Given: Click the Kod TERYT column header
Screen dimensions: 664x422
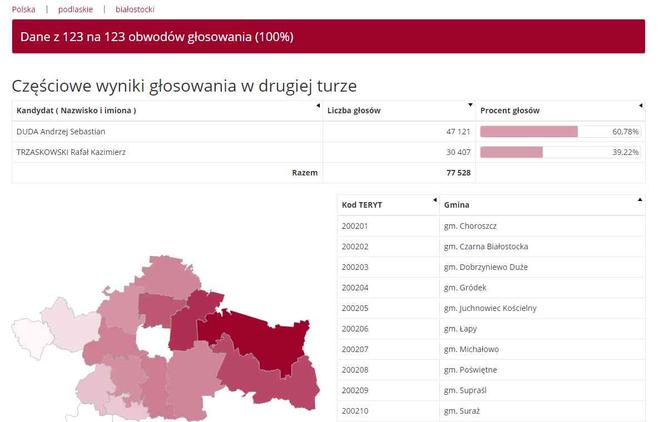Looking at the screenshot, I should [x=362, y=205].
